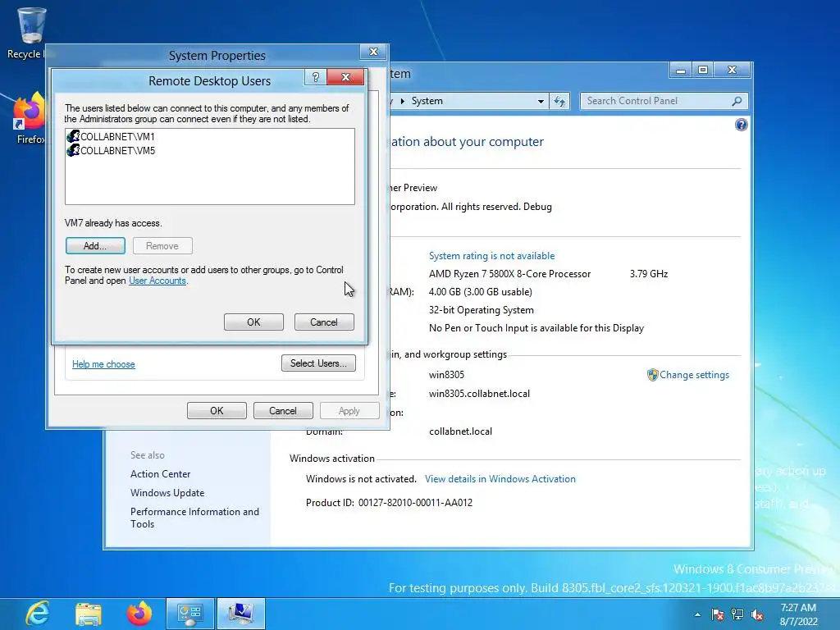Click the VM7 already has access message
Image resolution: width=840 pixels, height=630 pixels.
click(x=113, y=223)
